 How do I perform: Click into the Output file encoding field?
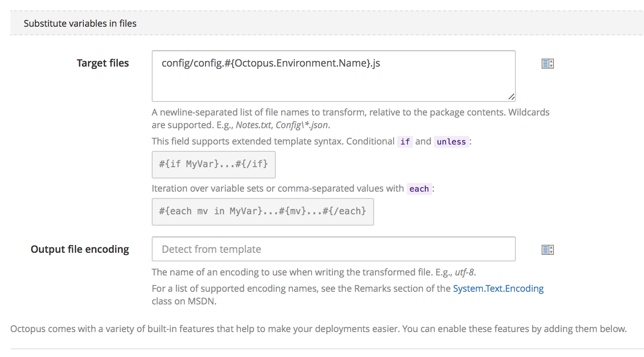[x=333, y=249]
